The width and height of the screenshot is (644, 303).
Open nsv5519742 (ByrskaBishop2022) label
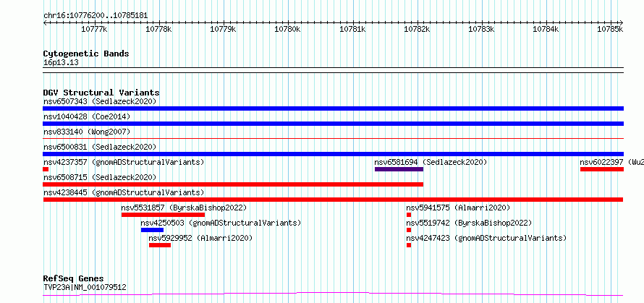469,223
